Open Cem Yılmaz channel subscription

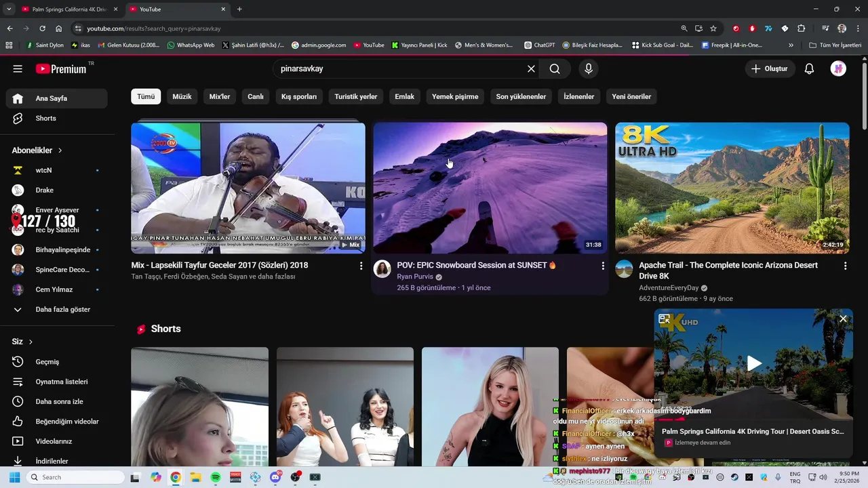point(57,289)
